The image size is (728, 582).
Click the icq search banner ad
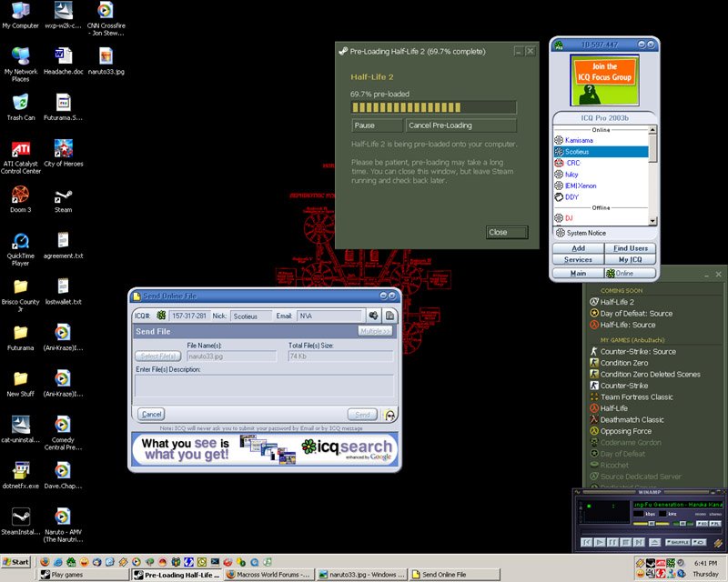click(265, 449)
